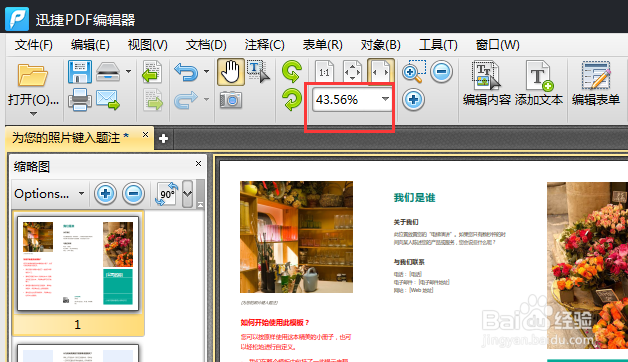Open the View (视图) menu
Viewport: 628px width, 362px height.
click(147, 45)
